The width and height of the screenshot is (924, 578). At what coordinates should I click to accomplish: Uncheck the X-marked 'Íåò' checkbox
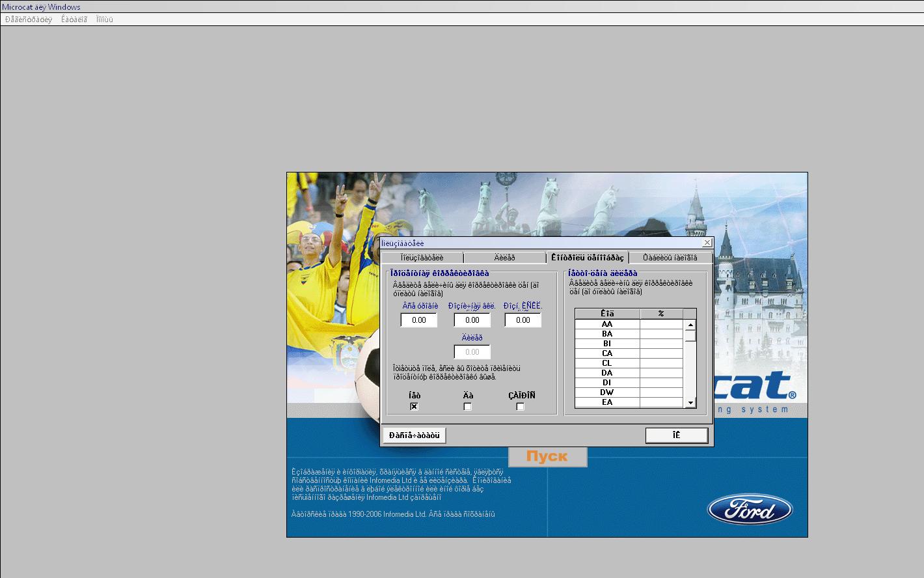coord(414,407)
